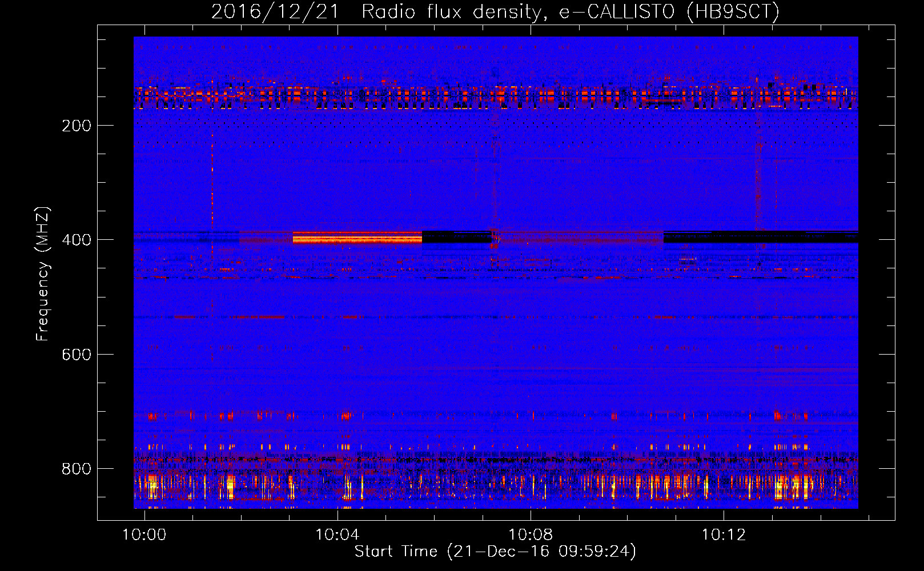This screenshot has width=924, height=571.
Task: Click the 10:08 time tick label
Action: [531, 535]
